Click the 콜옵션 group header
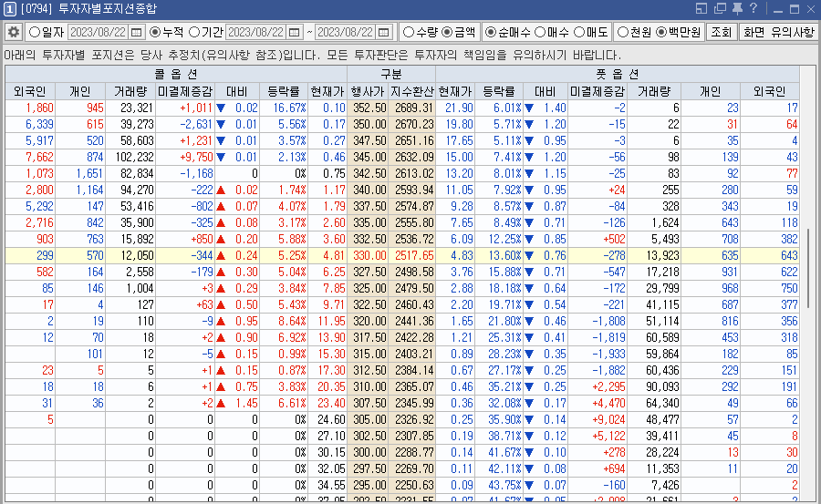 click(x=176, y=75)
